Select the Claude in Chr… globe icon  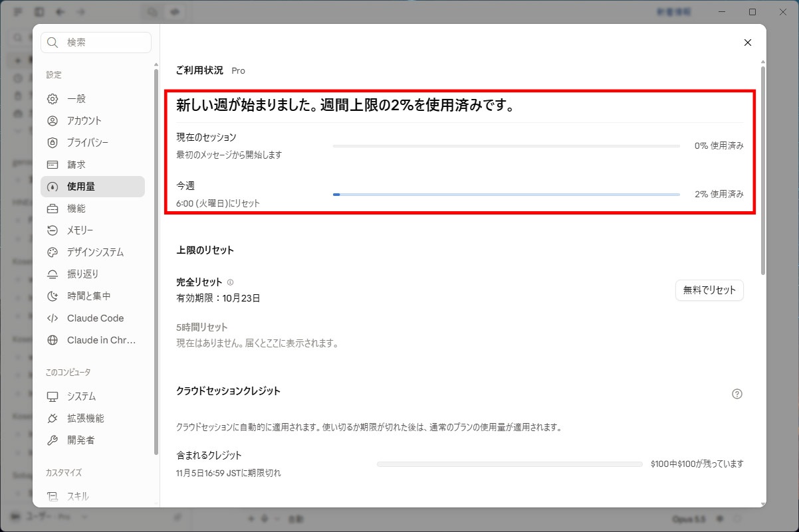pyautogui.click(x=53, y=340)
